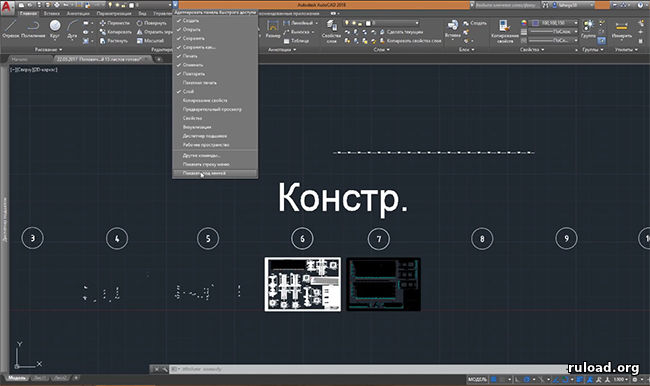The width and height of the screenshot is (650, 386).
Task: Expand the Слои panel
Action: point(381,50)
